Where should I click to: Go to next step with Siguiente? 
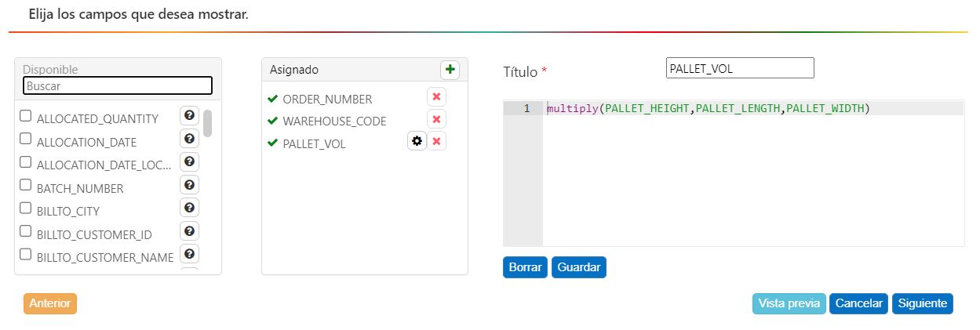tap(922, 303)
